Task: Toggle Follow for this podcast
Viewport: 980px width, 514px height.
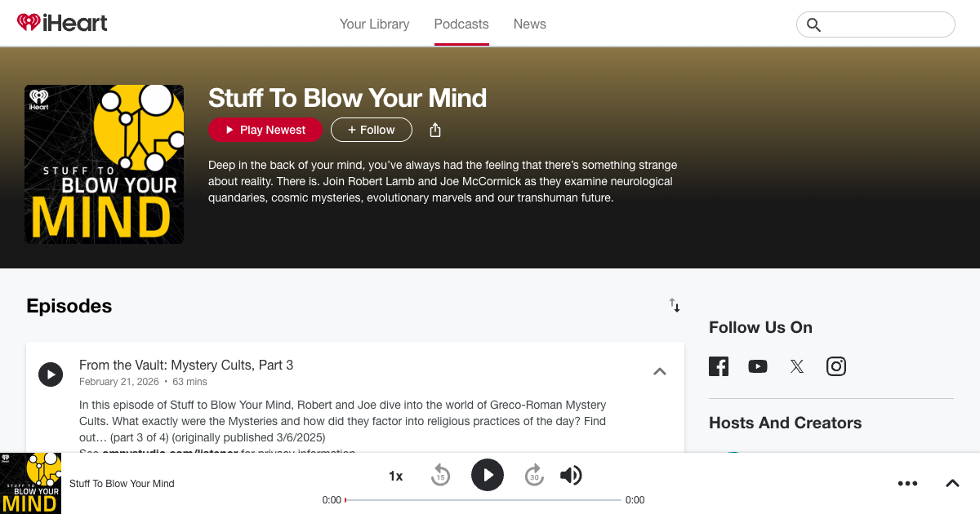Action: tap(371, 130)
